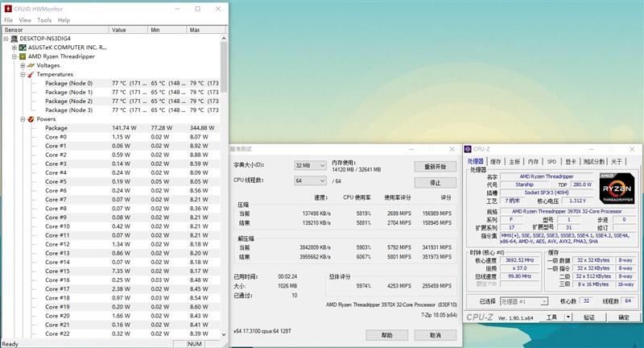Click the Voltages lightning icon
The image size is (644, 348).
tap(31, 65)
